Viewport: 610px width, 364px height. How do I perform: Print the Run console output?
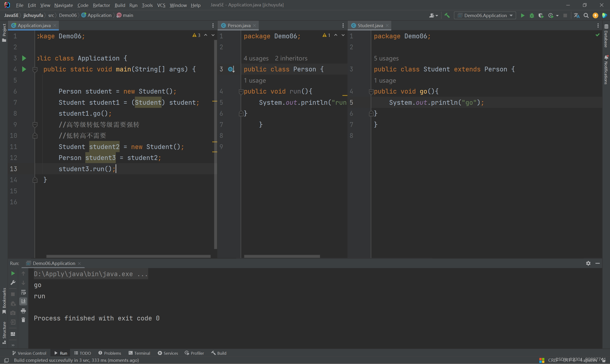[x=23, y=311]
